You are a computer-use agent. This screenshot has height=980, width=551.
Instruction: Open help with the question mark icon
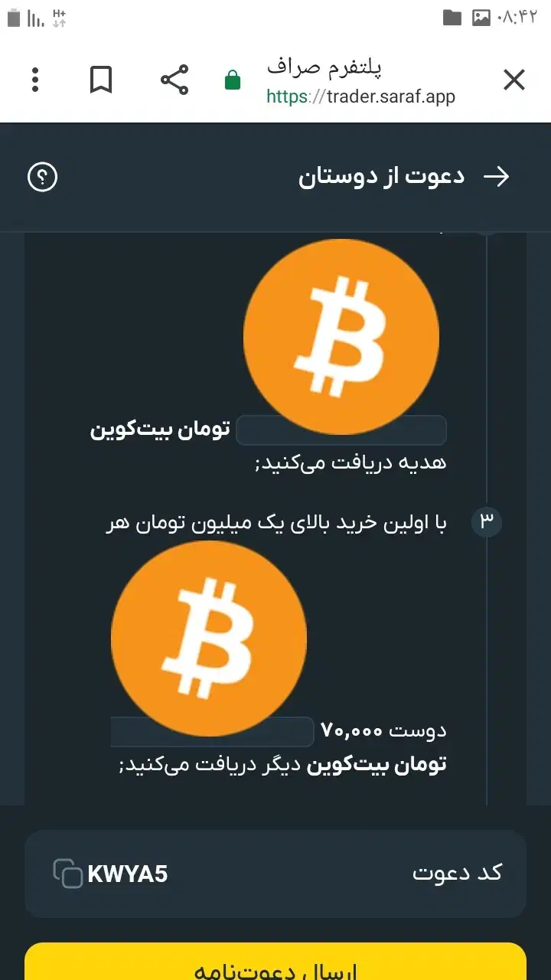pyautogui.click(x=43, y=178)
